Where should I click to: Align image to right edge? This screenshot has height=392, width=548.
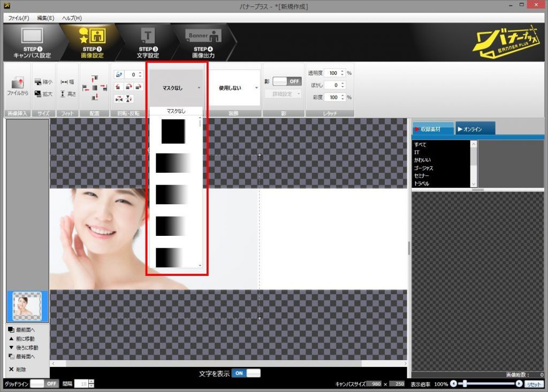click(x=103, y=88)
